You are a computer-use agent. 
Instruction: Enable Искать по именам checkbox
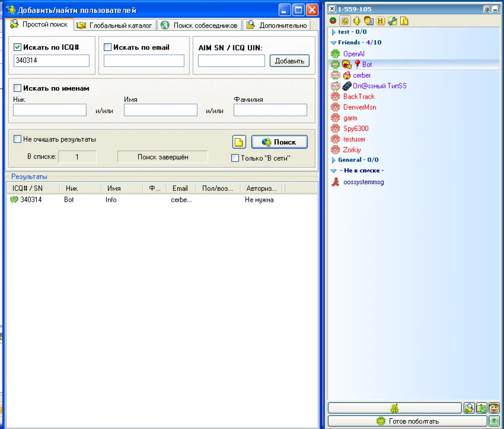click(x=17, y=88)
